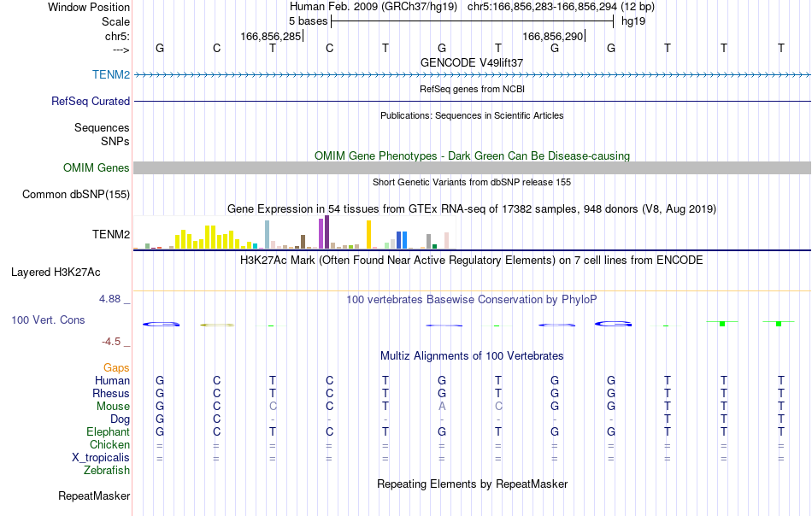Click the 5 bases scale bar
Viewport: 812px width, 516px height.
[x=473, y=21]
